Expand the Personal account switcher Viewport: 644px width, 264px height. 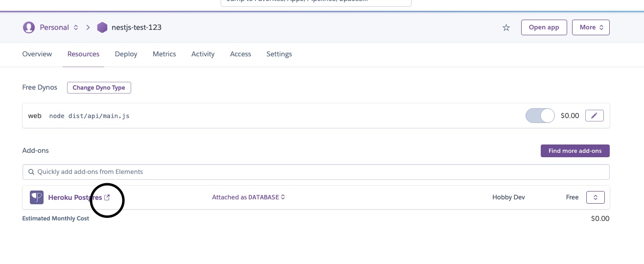coord(76,27)
